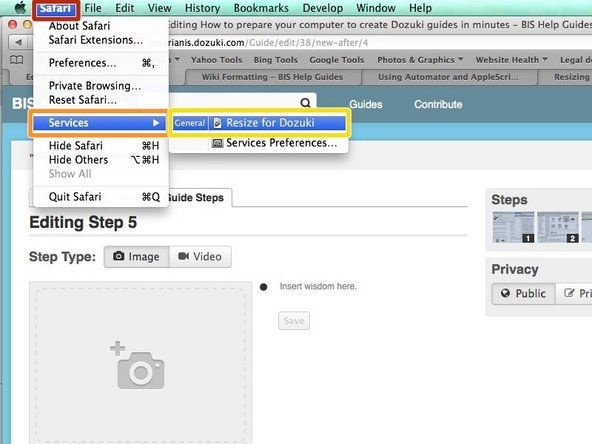Open the Bookmarks menu
Viewport: 592px width, 444px height.
pyautogui.click(x=261, y=8)
